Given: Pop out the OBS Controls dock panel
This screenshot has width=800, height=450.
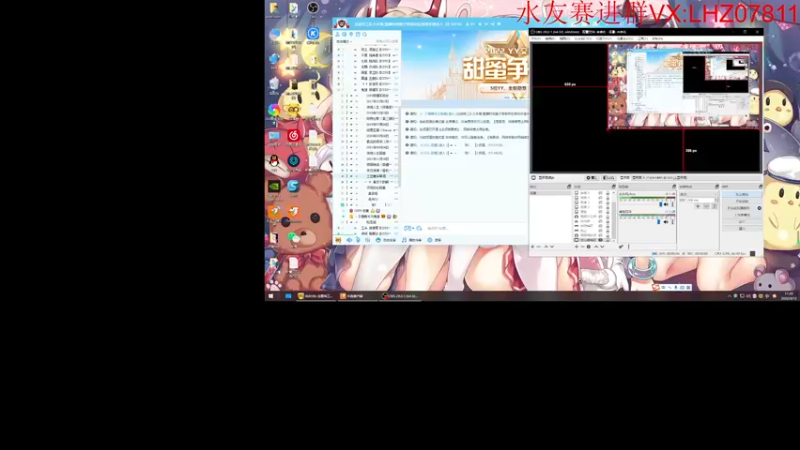Looking at the screenshot, I should coord(761,187).
